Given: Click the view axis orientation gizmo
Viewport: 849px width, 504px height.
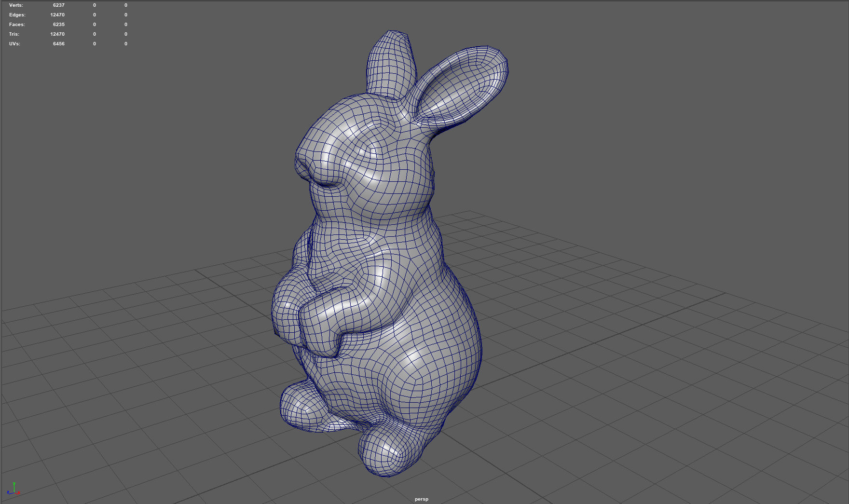Looking at the screenshot, I should 14,489.
